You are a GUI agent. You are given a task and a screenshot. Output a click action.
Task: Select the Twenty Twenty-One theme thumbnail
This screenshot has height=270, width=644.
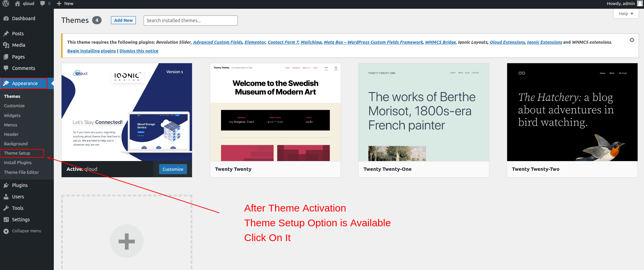pyautogui.click(x=424, y=112)
